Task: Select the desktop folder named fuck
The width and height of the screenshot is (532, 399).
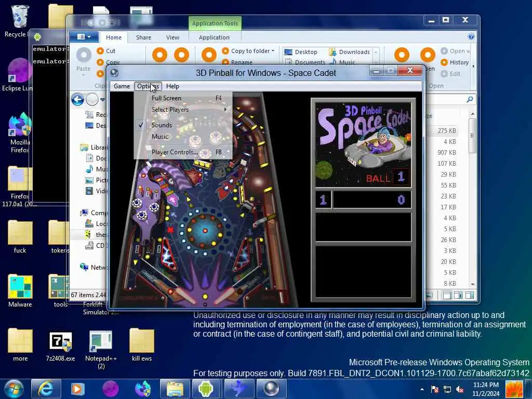Action: [x=20, y=236]
